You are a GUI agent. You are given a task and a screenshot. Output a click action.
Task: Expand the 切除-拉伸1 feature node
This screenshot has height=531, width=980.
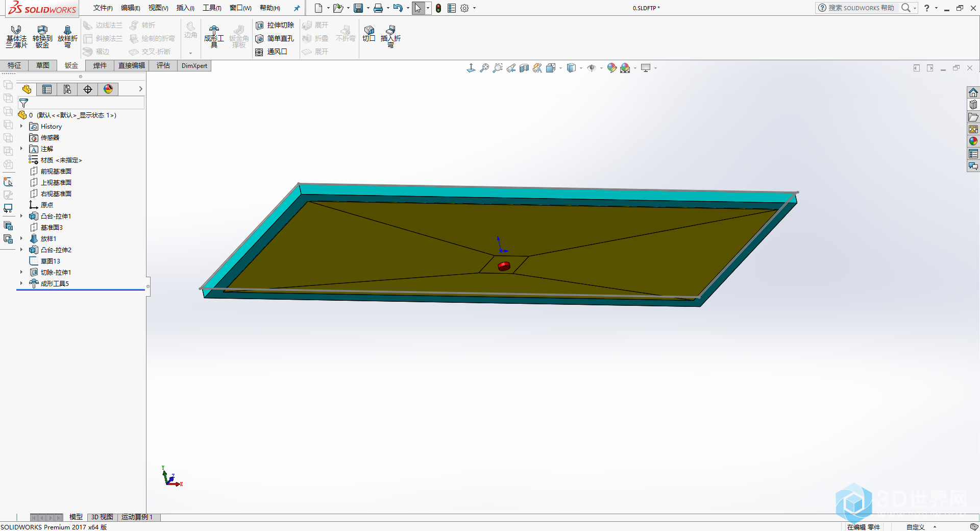pos(21,272)
